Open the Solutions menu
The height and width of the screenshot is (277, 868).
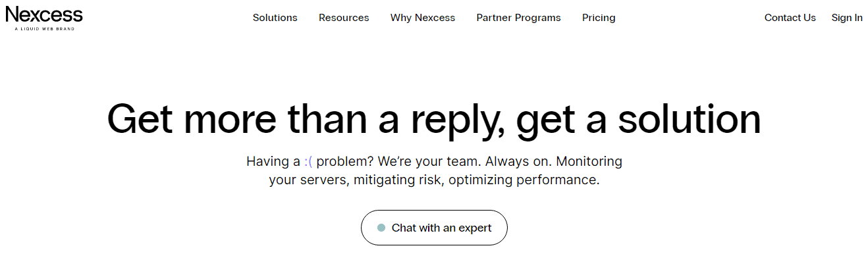(x=275, y=18)
